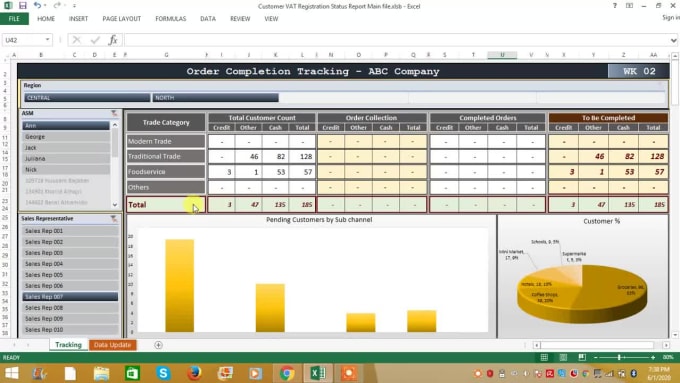Clear the Sales Representative slicer filter icon
680x383 pixels.
click(114, 219)
